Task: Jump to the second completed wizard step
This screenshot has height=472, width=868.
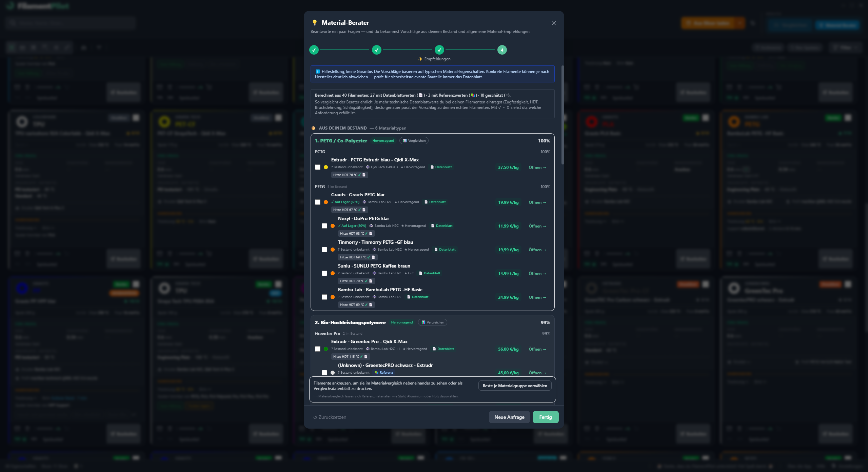Action: [x=377, y=50]
